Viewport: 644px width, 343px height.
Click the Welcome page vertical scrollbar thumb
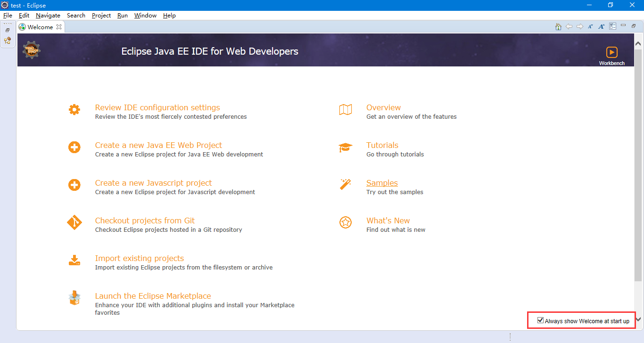pos(638,165)
